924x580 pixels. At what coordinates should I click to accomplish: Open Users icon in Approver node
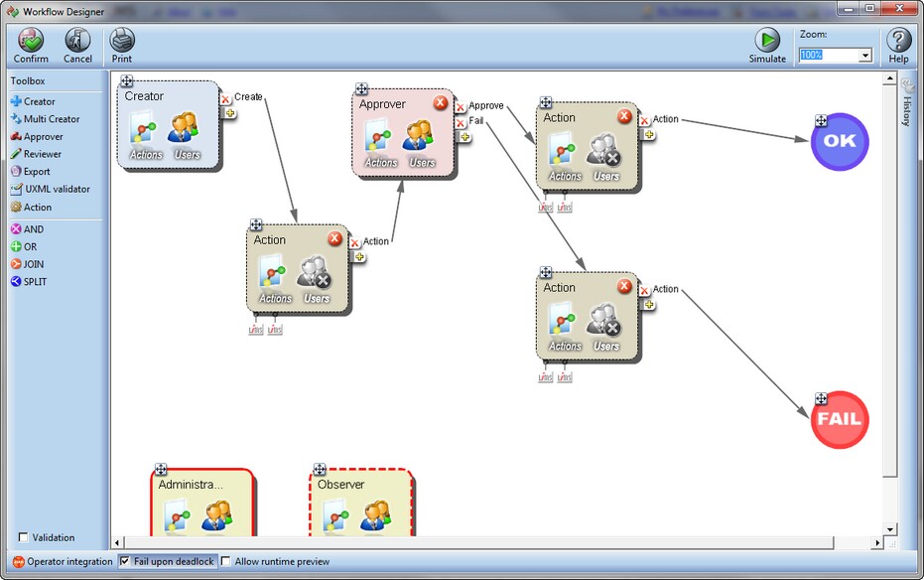[x=422, y=145]
